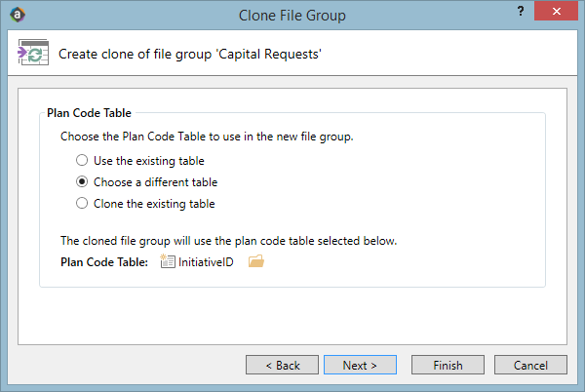Click the Create clone of file group header text
The height and width of the screenshot is (392, 585).
[x=190, y=54]
